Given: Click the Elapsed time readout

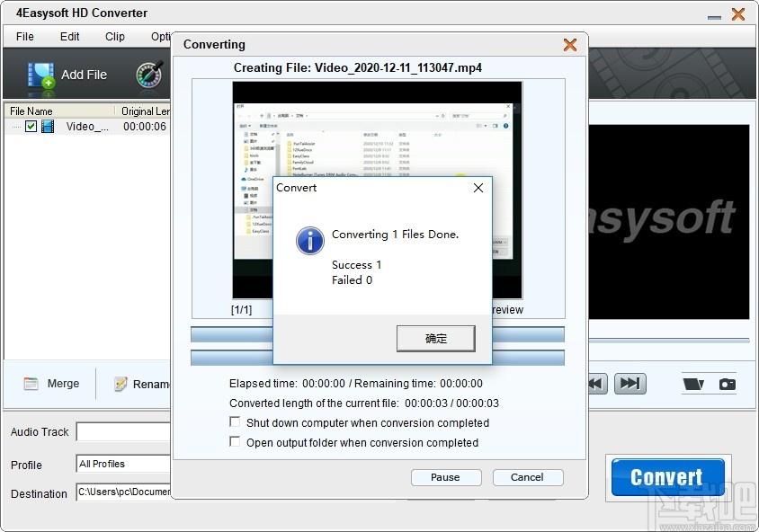Looking at the screenshot, I should click(x=356, y=384).
